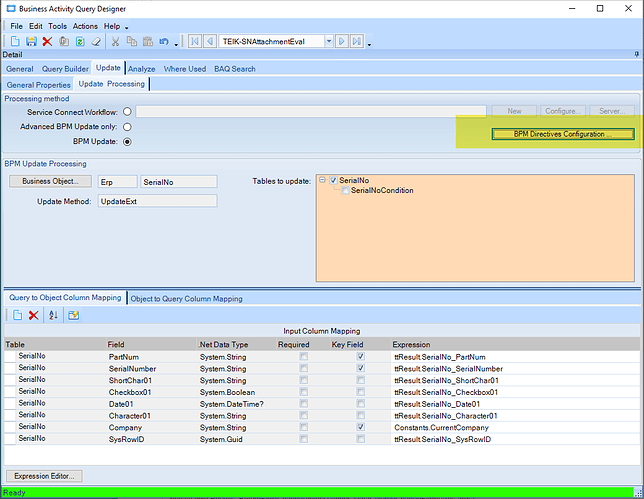Screen dimensions: 644x499
Task: Select the Checkbox01 field cell
Action: tap(152, 392)
